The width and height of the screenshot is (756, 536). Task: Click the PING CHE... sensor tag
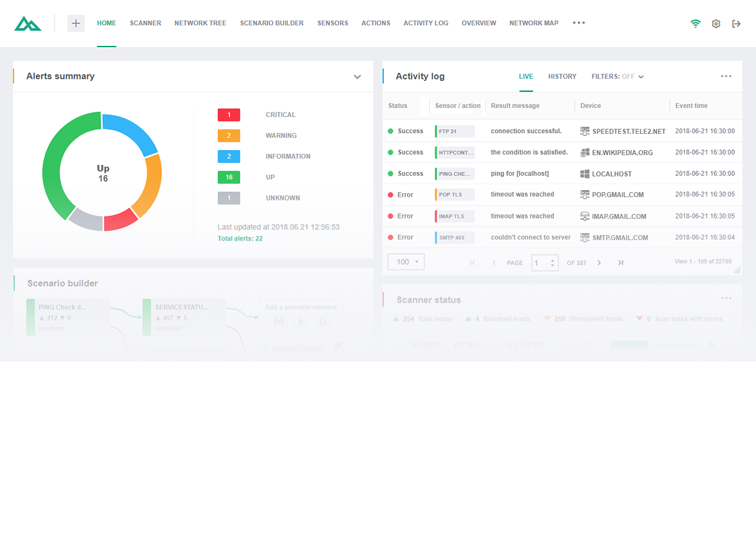(455, 174)
